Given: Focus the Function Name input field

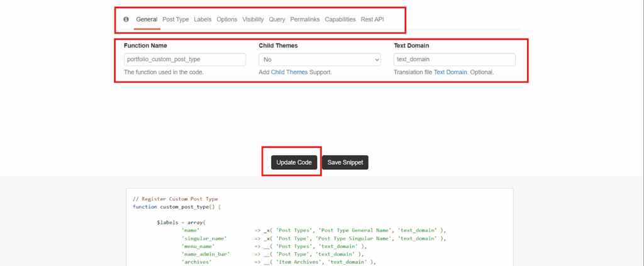Looking at the screenshot, I should coord(185,60).
